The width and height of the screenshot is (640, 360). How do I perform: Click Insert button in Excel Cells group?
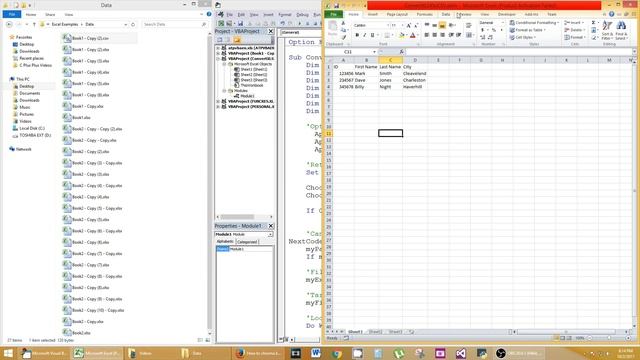pos(574,23)
